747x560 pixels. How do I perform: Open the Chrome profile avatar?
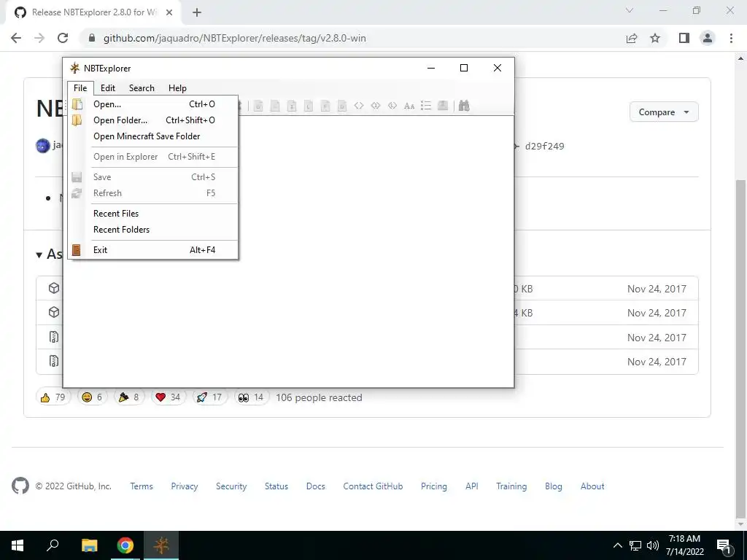[x=708, y=38]
